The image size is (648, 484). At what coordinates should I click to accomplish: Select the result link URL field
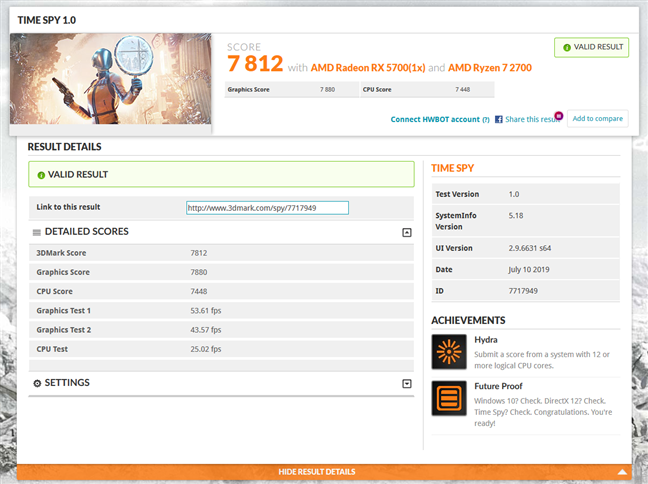click(x=267, y=208)
